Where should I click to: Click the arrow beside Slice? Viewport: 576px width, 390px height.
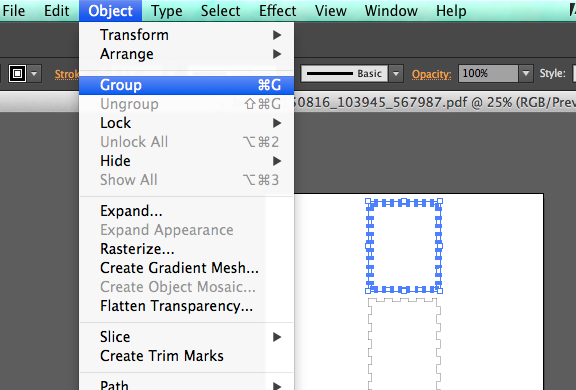(277, 337)
